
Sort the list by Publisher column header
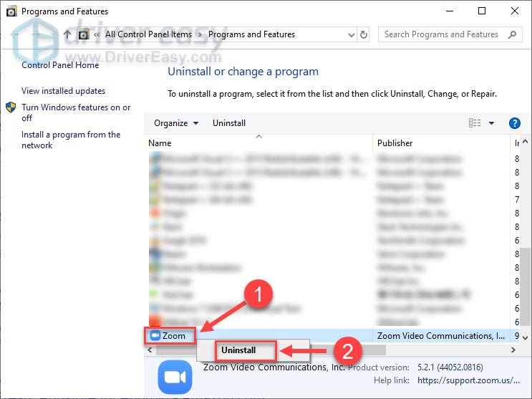click(x=395, y=143)
